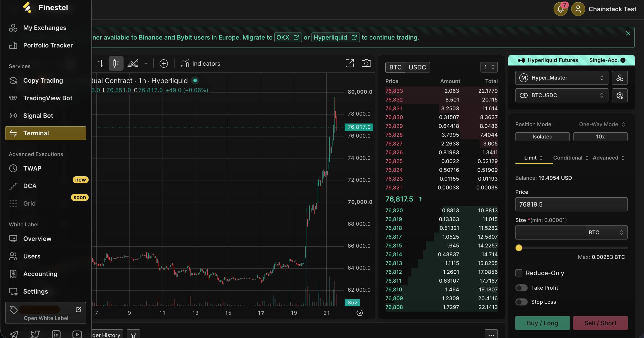Open the YouTube social link
This screenshot has height=338, width=644.
click(x=77, y=334)
